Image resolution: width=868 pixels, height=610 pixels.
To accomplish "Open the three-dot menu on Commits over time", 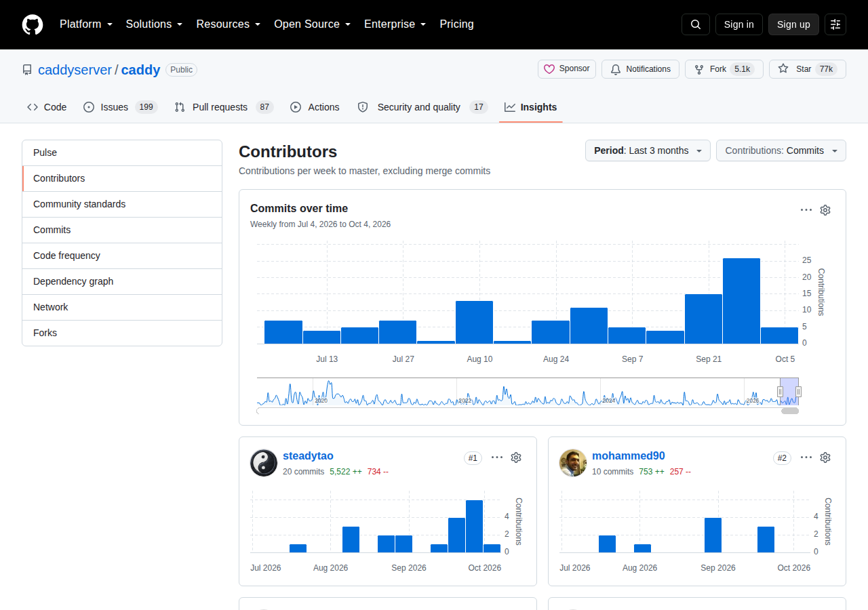I will (806, 210).
